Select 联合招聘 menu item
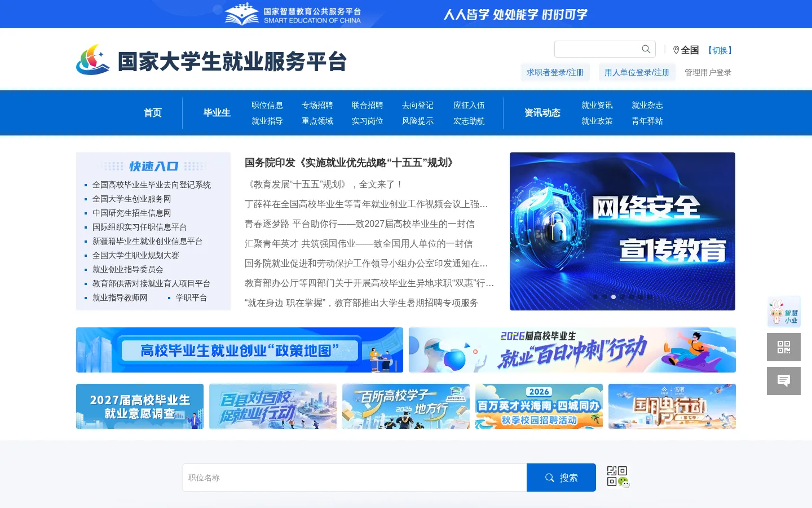Screen dimensions: 812x508 [x=368, y=105]
